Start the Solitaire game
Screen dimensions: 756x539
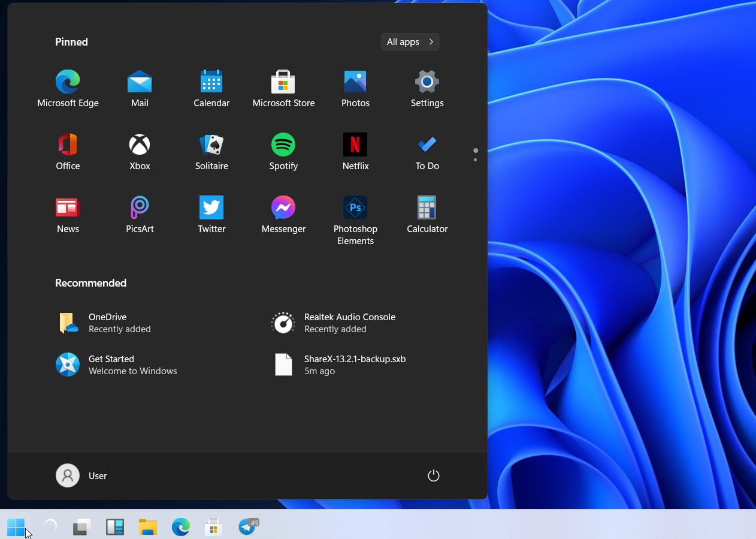[211, 151]
